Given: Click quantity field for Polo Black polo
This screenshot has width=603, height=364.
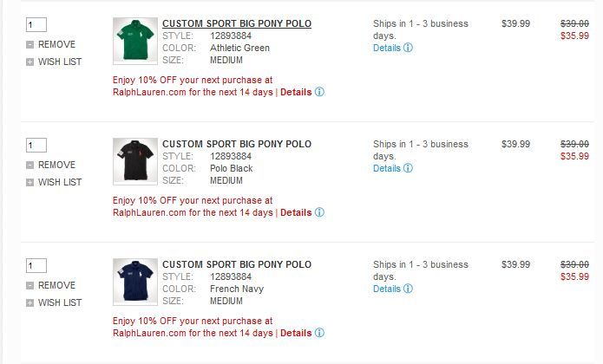Looking at the screenshot, I should point(36,146).
